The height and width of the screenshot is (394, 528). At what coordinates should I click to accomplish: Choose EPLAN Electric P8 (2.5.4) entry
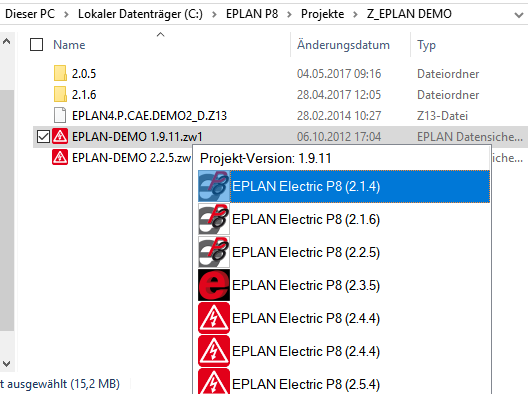(344, 382)
